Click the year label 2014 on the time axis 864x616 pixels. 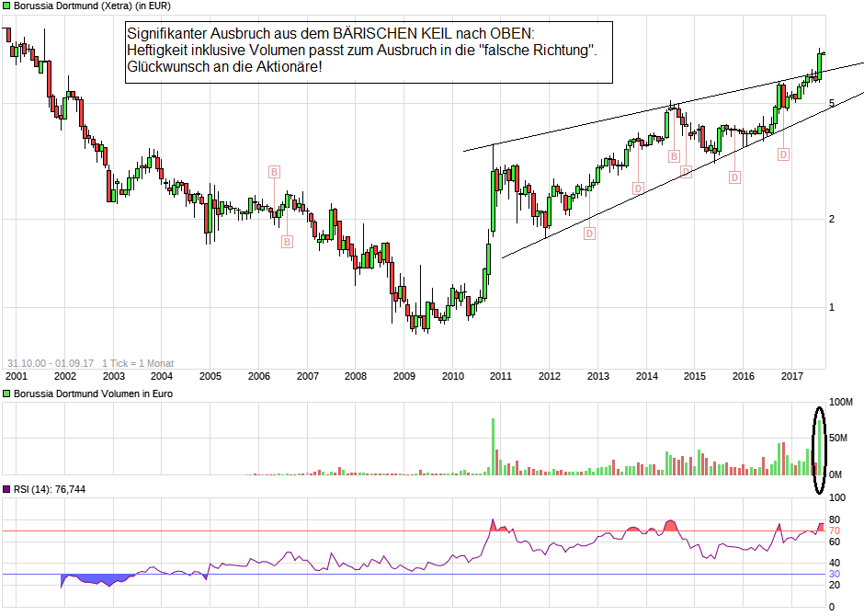tap(647, 376)
